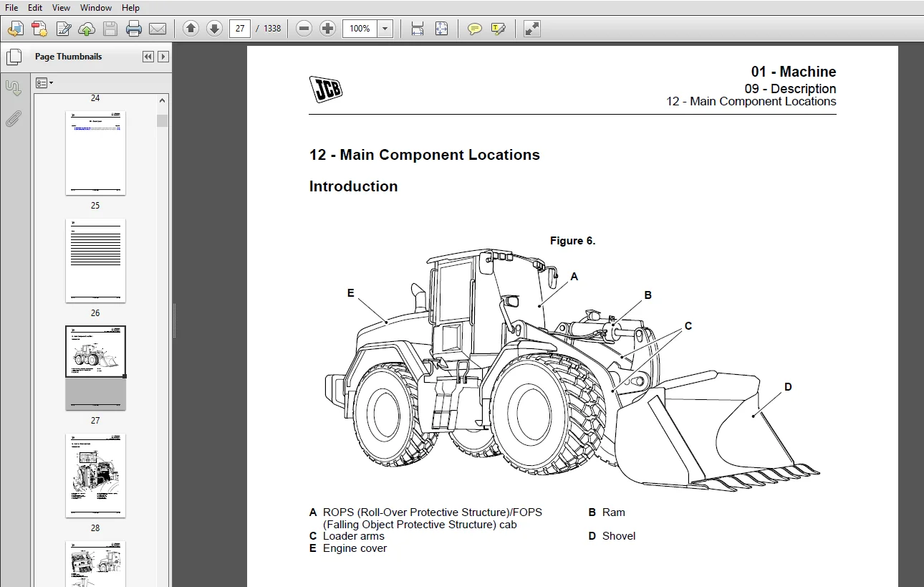Open the zoom level dropdown arrow
The image size is (924, 587).
pyautogui.click(x=385, y=29)
